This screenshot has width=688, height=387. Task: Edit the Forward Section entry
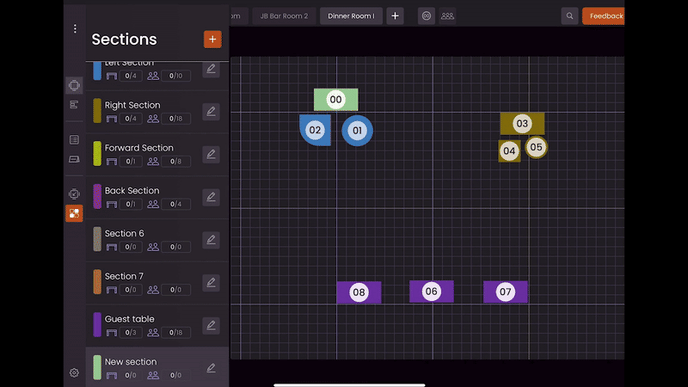click(211, 154)
